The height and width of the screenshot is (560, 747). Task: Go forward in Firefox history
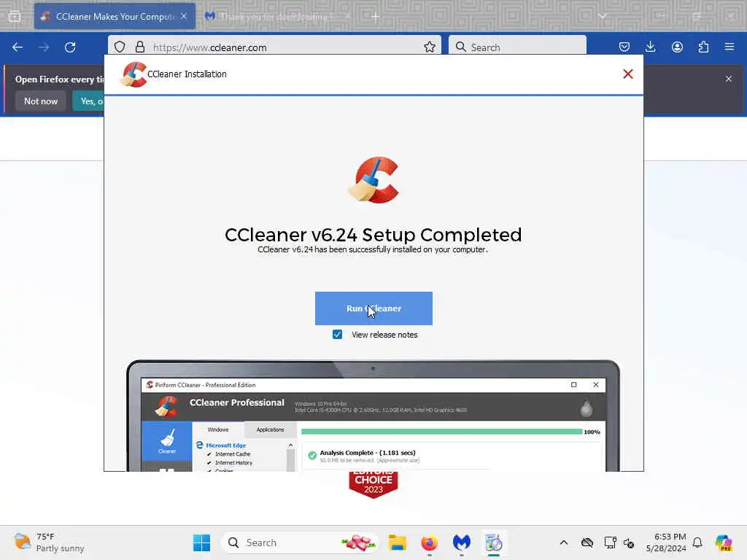[x=44, y=47]
